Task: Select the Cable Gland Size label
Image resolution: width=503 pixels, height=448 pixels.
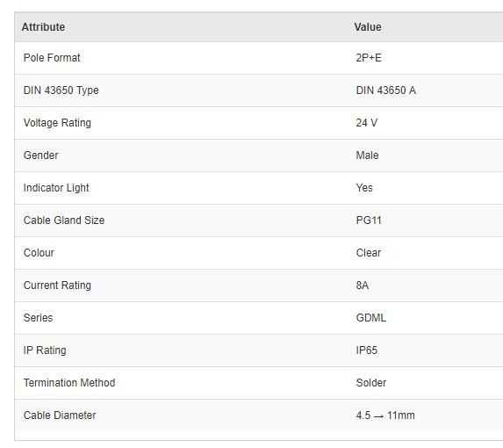Action: [x=64, y=220]
